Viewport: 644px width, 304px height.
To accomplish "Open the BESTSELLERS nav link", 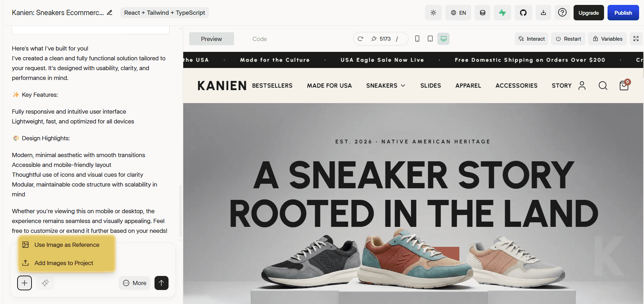I will click(x=272, y=86).
